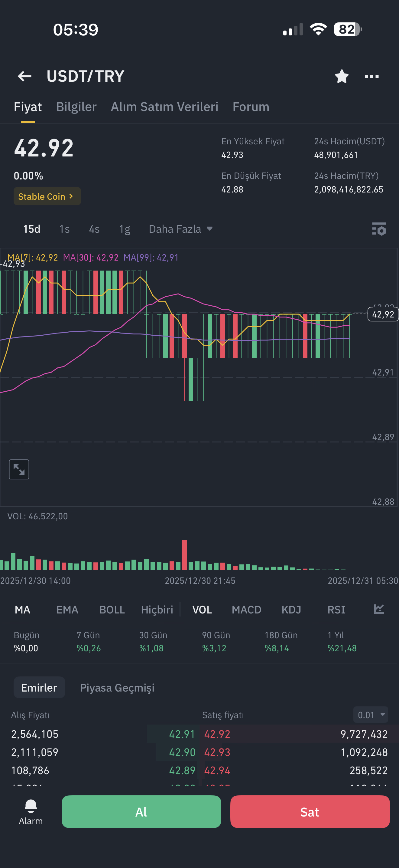The width and height of the screenshot is (399, 868).
Task: Open the indicator chart icon beside RSI
Action: (x=379, y=609)
